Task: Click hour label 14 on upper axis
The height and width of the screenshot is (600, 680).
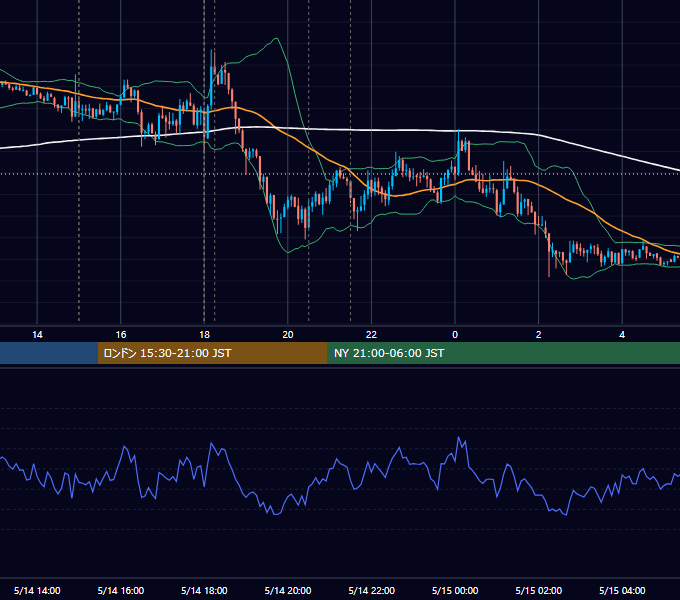Action: 37,335
